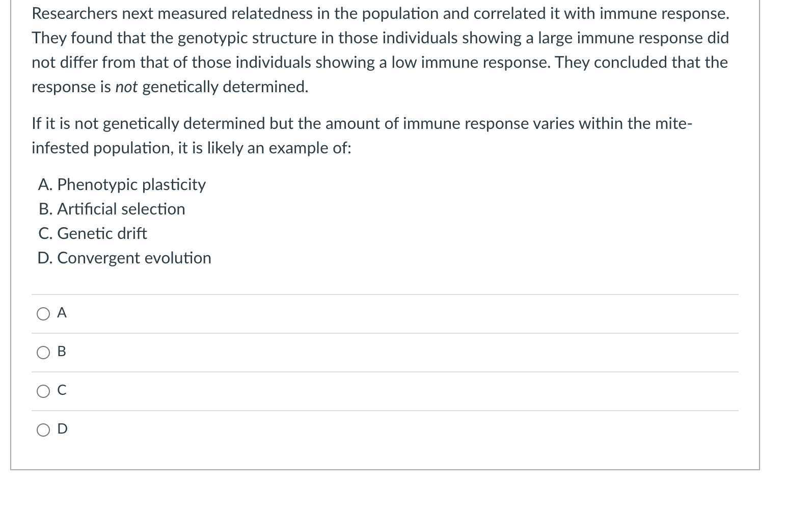Select the radio circle for answer B
The height and width of the screenshot is (510, 812).
coord(43,353)
